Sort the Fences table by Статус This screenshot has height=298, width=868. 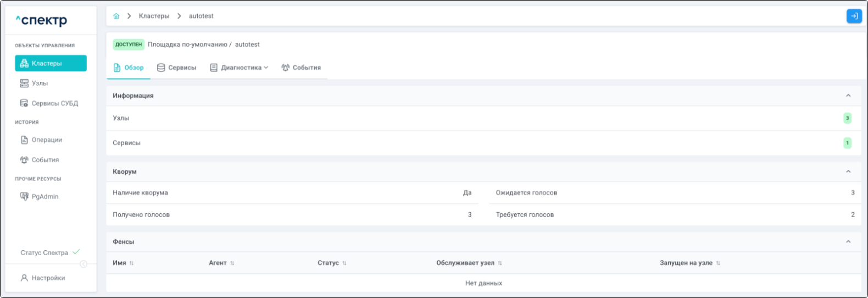[x=344, y=263]
